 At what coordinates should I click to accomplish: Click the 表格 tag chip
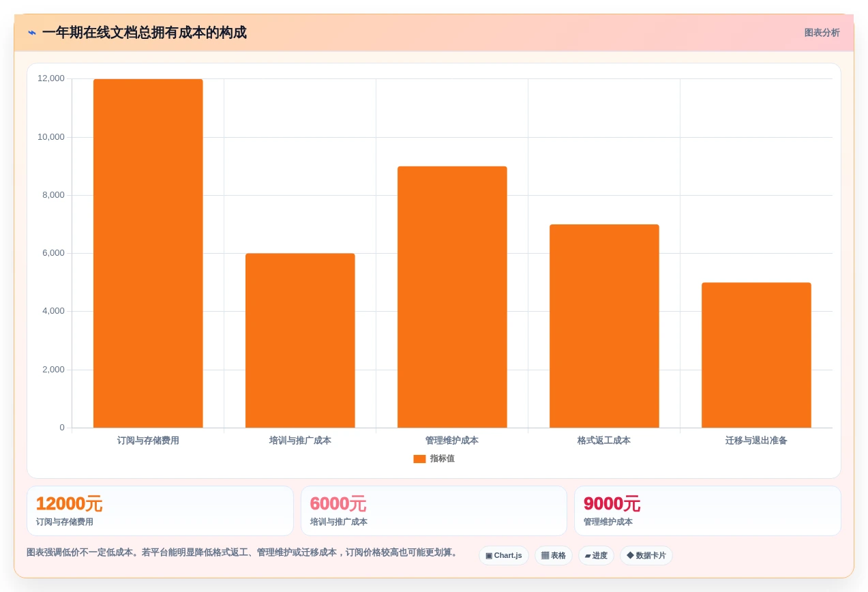554,556
